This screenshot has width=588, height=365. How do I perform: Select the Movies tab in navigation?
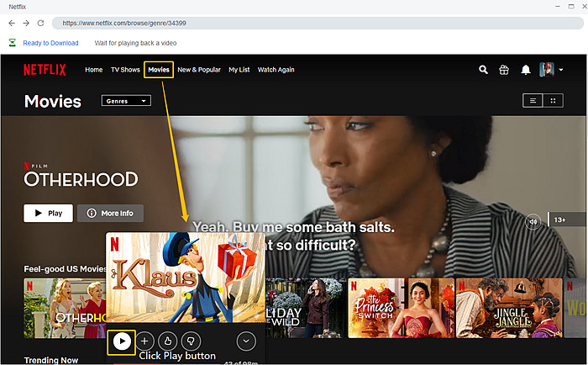[159, 70]
